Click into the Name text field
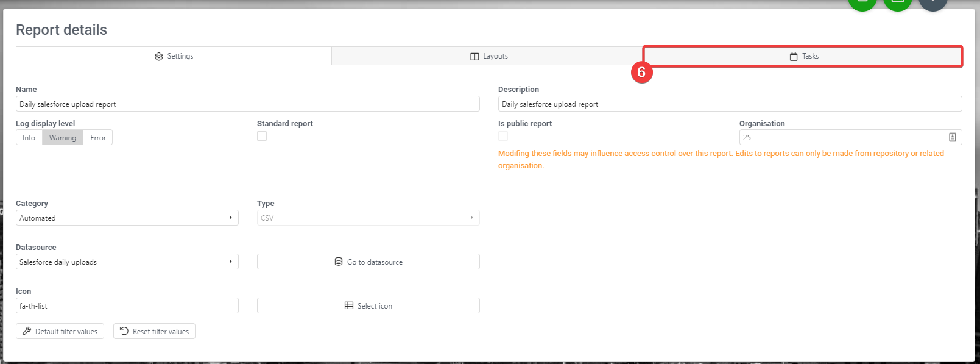Screen dimensions: 980x364 pyautogui.click(x=247, y=104)
